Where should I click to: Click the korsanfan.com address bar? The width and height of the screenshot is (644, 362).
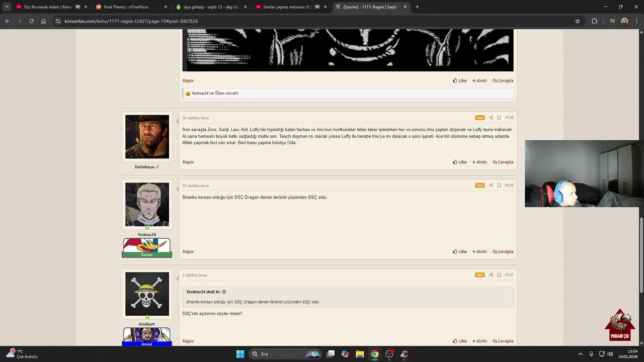click(x=317, y=21)
